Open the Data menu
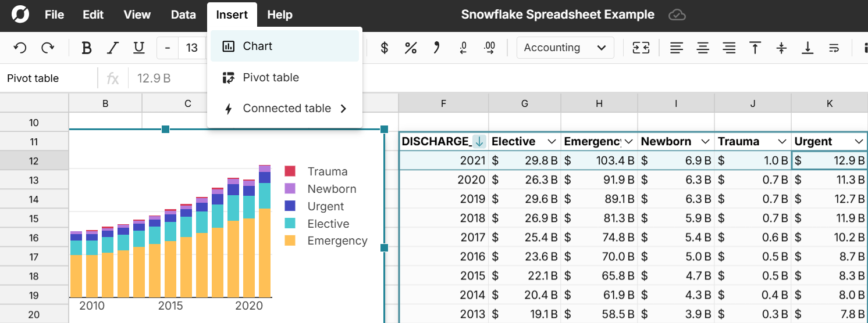 click(183, 15)
